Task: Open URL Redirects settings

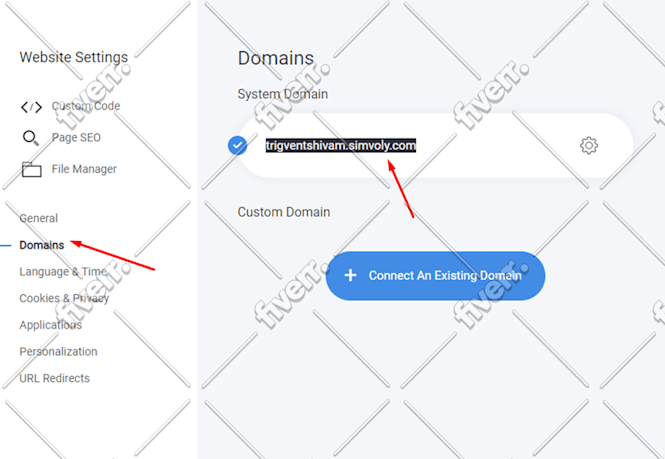Action: (x=54, y=378)
